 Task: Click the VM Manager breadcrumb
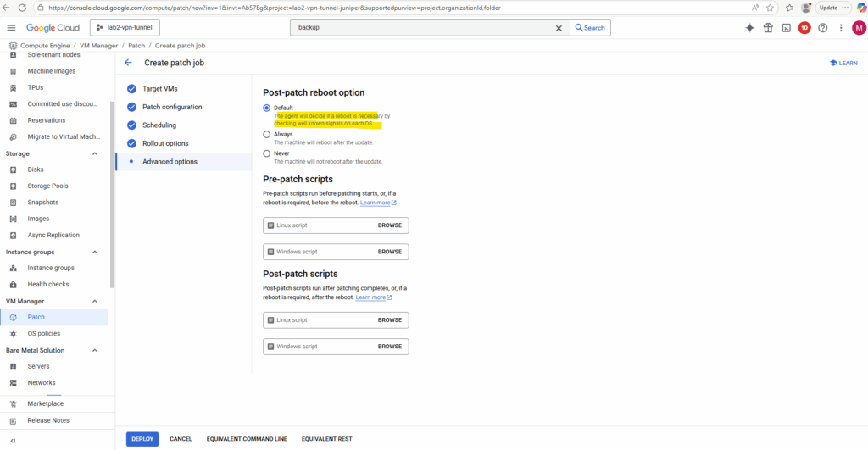(98, 46)
